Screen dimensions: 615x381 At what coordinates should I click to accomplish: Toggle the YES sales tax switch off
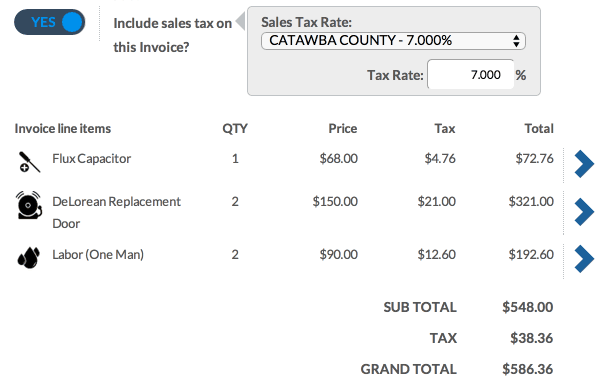[x=49, y=22]
